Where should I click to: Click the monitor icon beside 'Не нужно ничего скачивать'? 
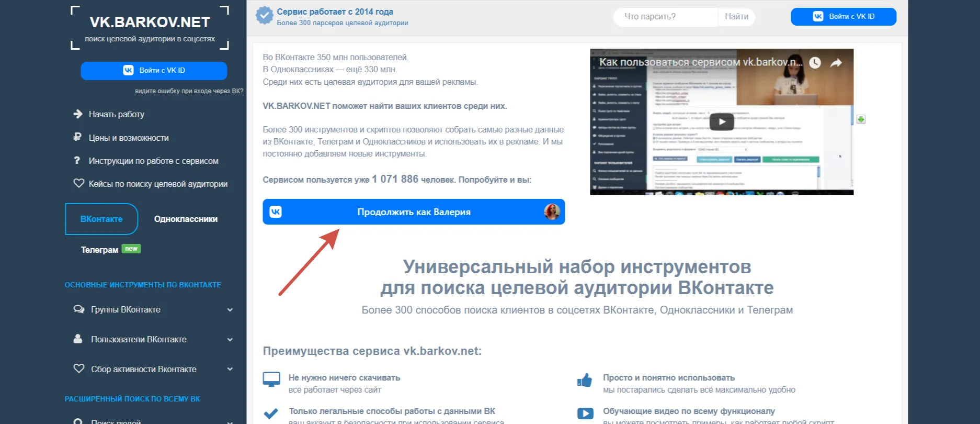[271, 380]
